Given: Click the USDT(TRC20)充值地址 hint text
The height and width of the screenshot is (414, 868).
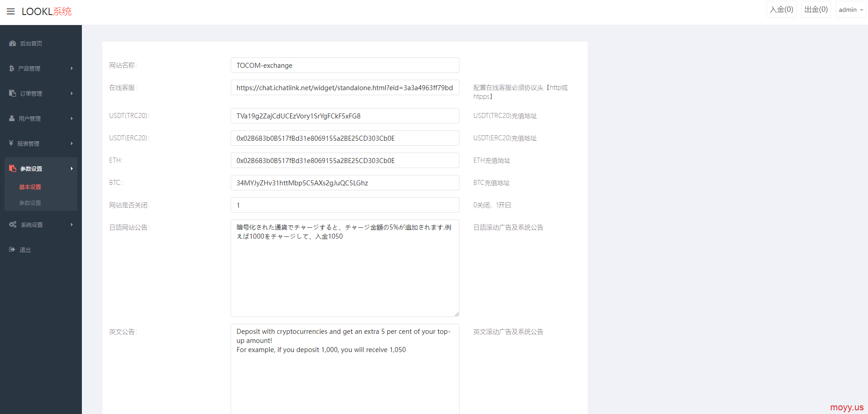Looking at the screenshot, I should tap(505, 116).
